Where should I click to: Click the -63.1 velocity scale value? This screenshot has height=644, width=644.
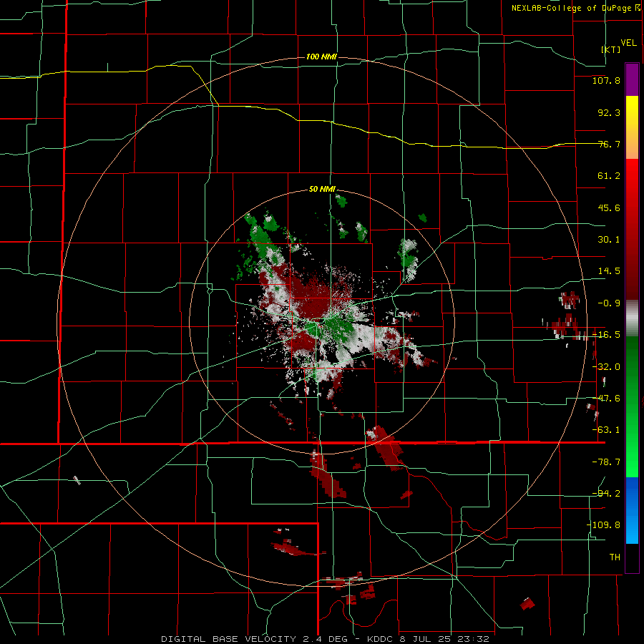(x=606, y=430)
